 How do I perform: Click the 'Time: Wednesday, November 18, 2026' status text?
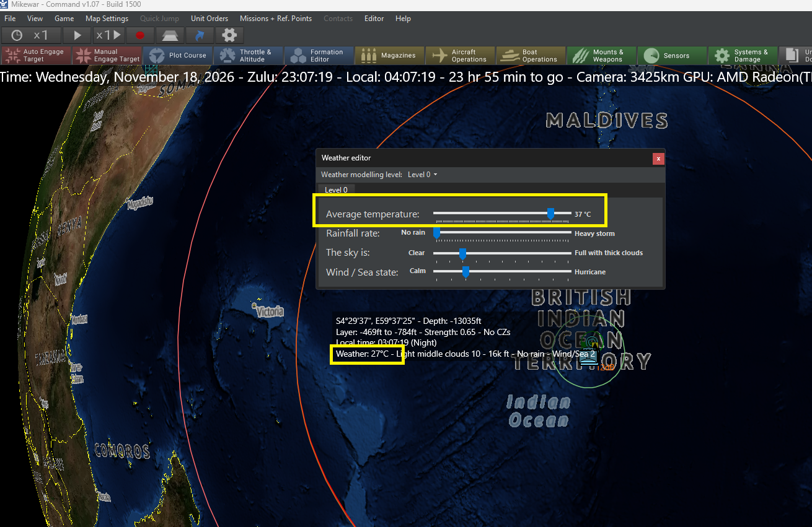coord(117,78)
